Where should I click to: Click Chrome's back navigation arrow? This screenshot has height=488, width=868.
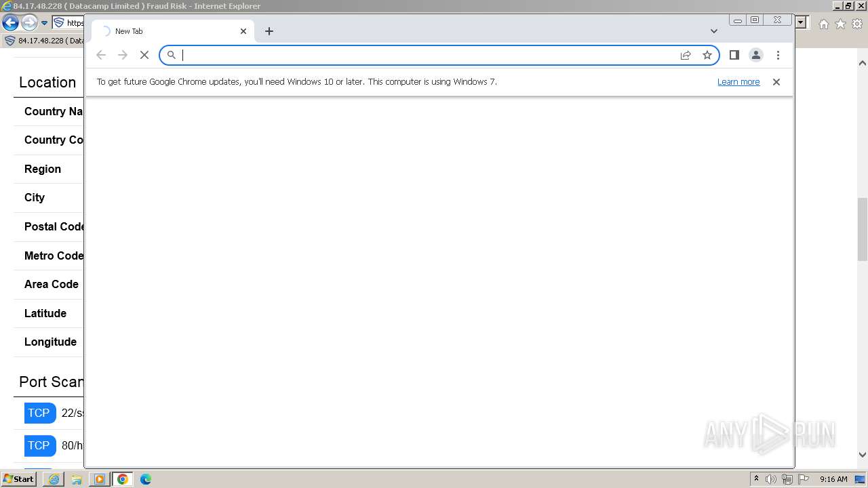(x=101, y=55)
